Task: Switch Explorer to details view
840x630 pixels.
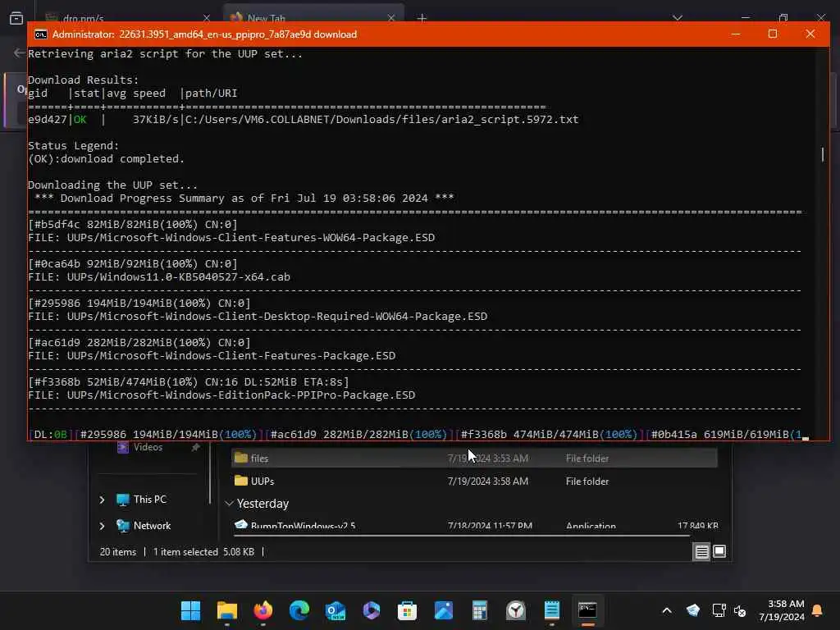Action: click(x=702, y=552)
